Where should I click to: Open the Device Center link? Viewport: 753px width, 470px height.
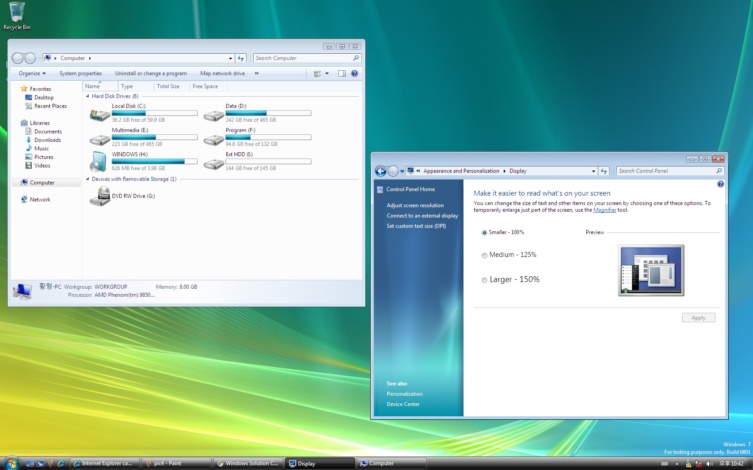point(403,404)
